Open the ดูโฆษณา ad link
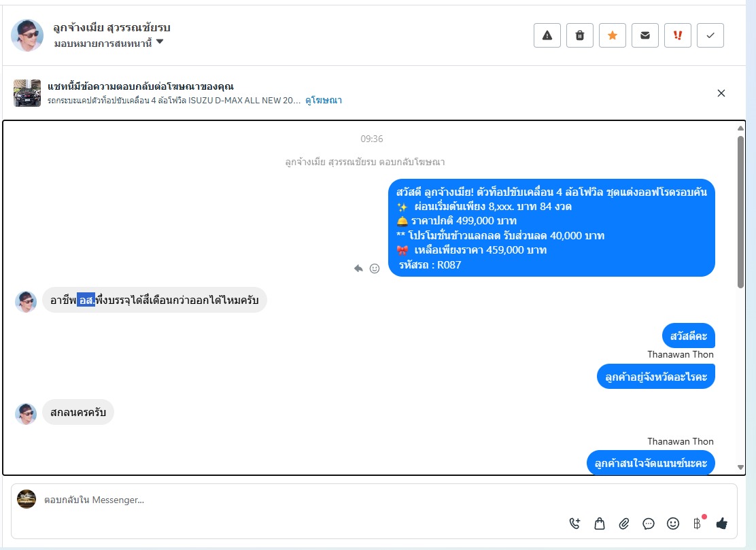 point(324,100)
